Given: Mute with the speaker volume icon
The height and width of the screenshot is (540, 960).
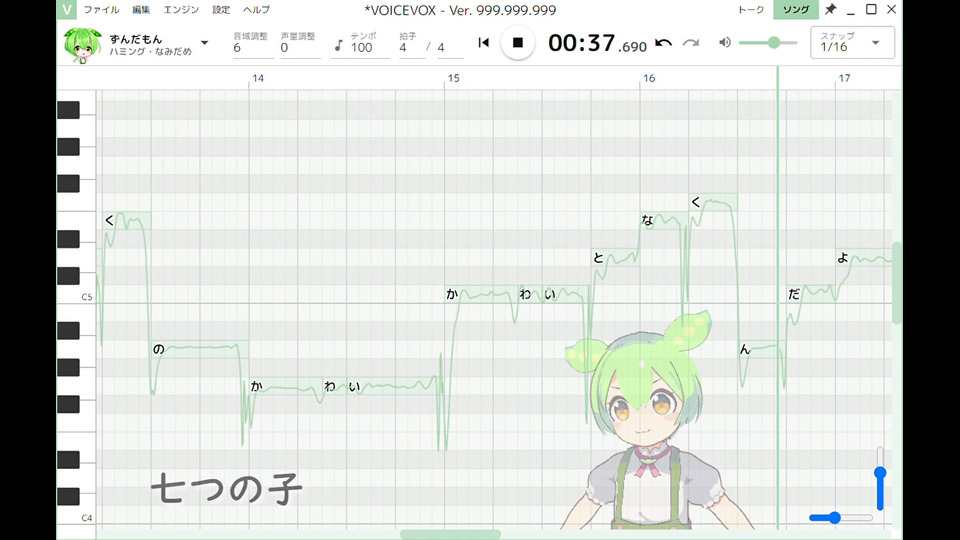Looking at the screenshot, I should (725, 42).
